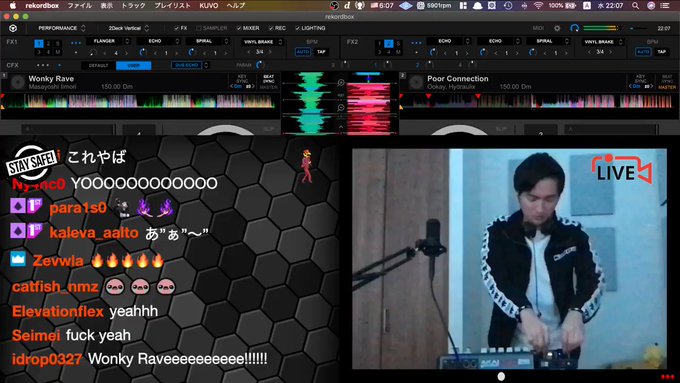Viewport: 680px width, 383px height.
Task: Open the FX2 SPIRAL effect dropdown
Action: coord(548,41)
